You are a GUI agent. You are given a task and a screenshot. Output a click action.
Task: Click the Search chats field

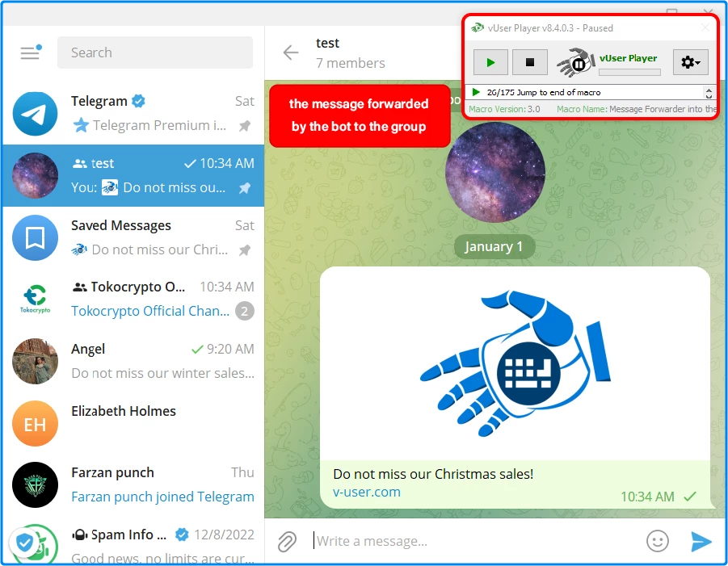point(155,52)
